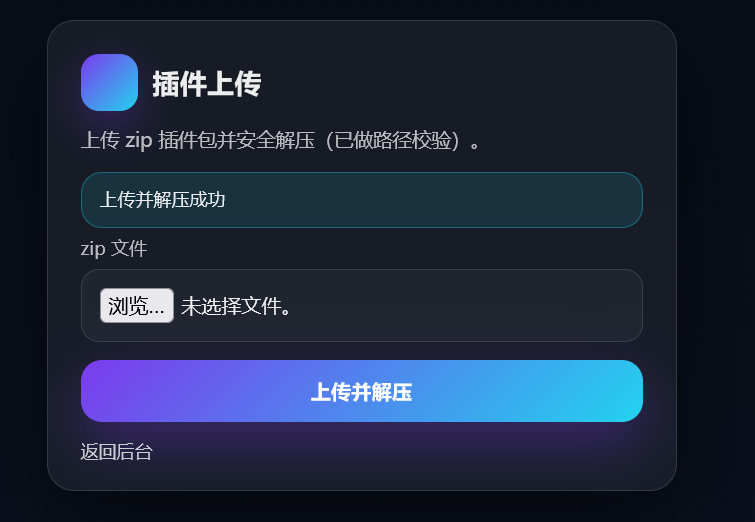The image size is (755, 522).
Task: Click the 插件上传 title next to logo
Action: pyautogui.click(x=207, y=84)
